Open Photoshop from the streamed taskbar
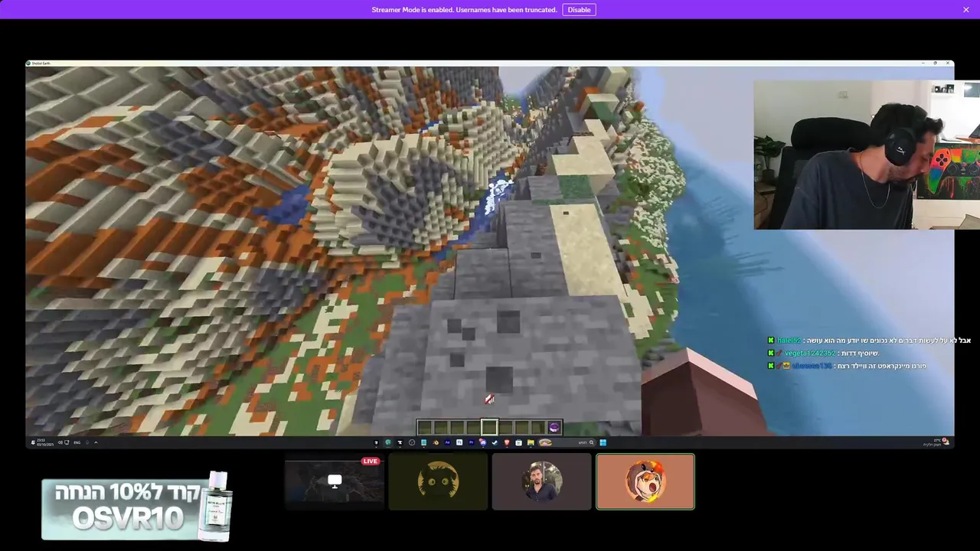Viewport: 980px width, 551px height. pyautogui.click(x=459, y=442)
